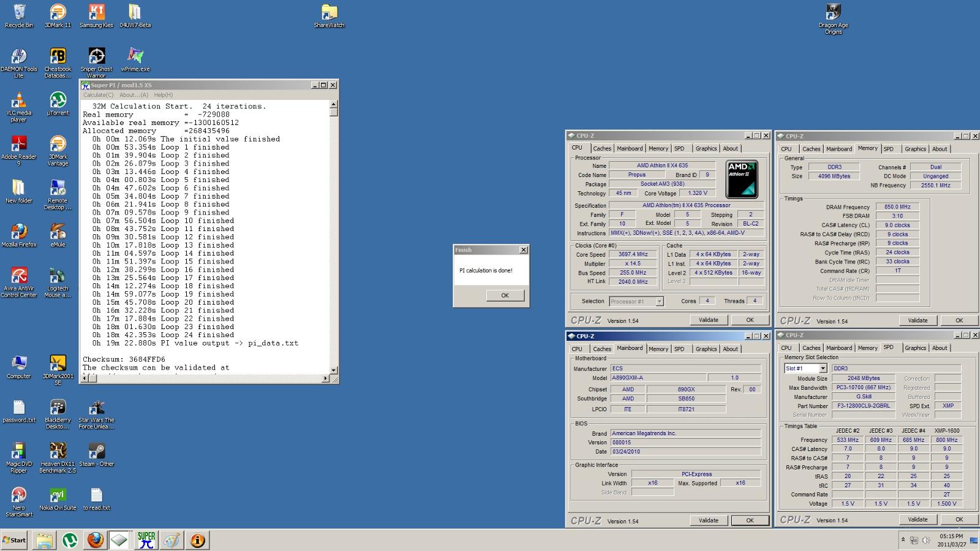Click the Start button
980x551 pixels.
[x=15, y=540]
